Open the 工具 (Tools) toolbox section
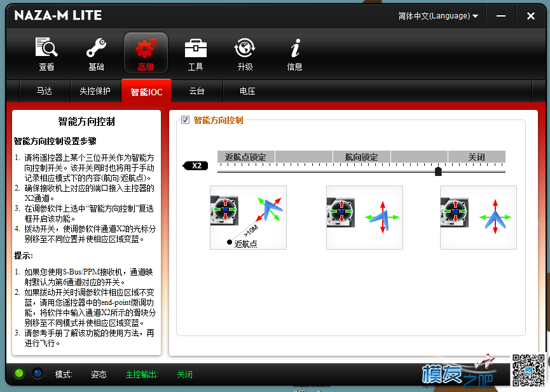 pos(195,53)
